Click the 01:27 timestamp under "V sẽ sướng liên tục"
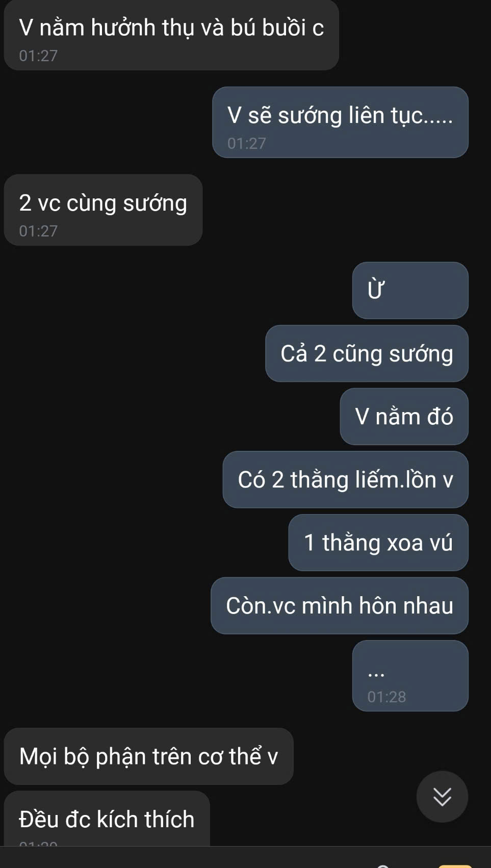The height and width of the screenshot is (868, 491). coord(247,143)
